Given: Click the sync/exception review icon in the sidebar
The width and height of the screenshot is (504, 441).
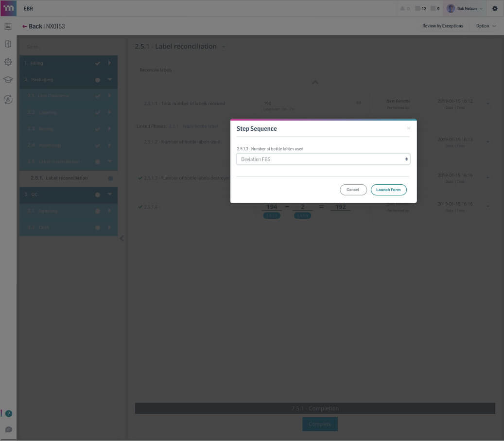Looking at the screenshot, I should [x=8, y=99].
